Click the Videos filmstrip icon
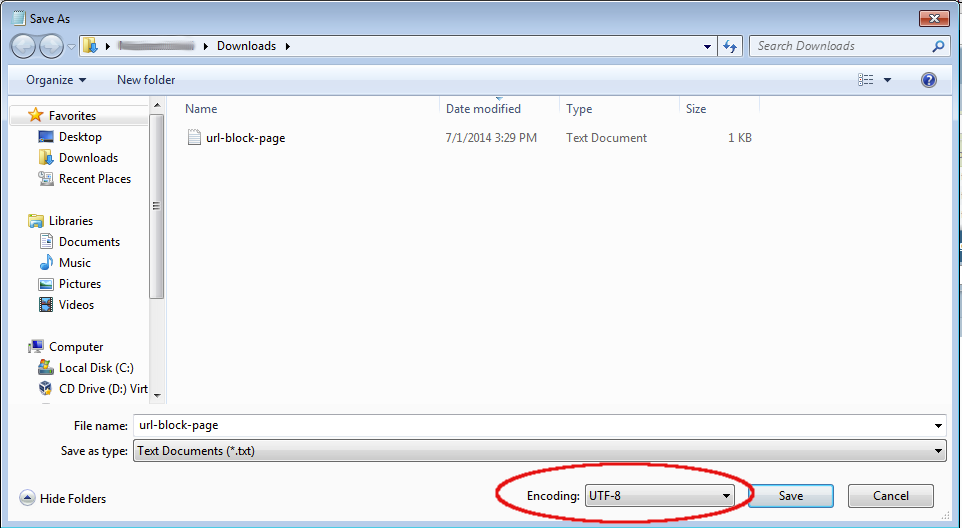 (x=45, y=304)
